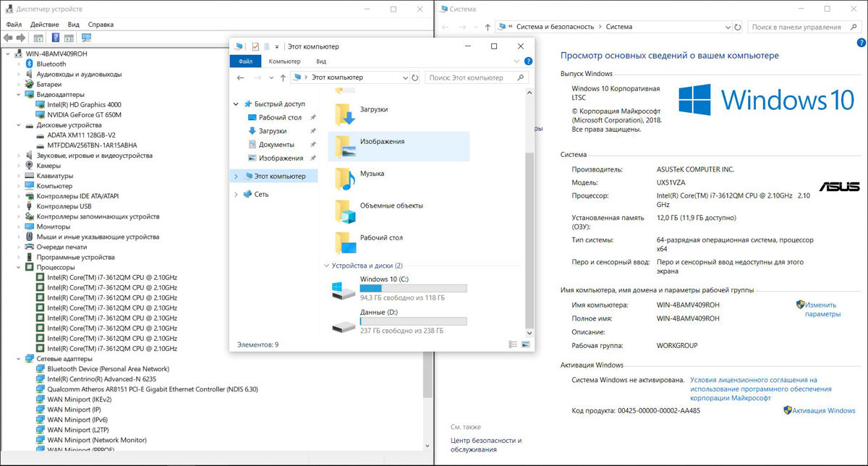Click the Данные (D:) drive usage bar

[x=413, y=321]
